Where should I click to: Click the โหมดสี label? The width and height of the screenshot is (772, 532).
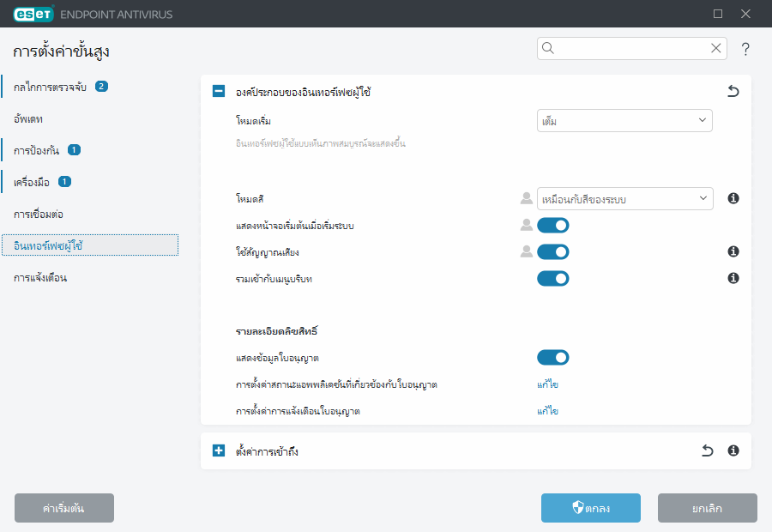(250, 199)
